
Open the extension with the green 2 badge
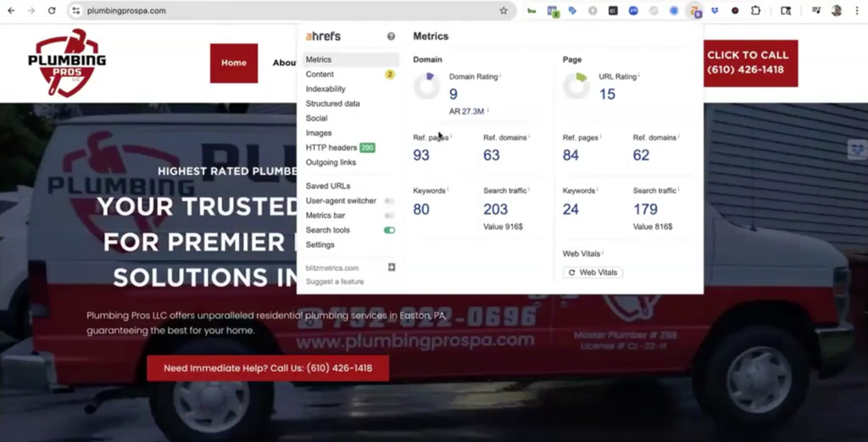point(553,11)
